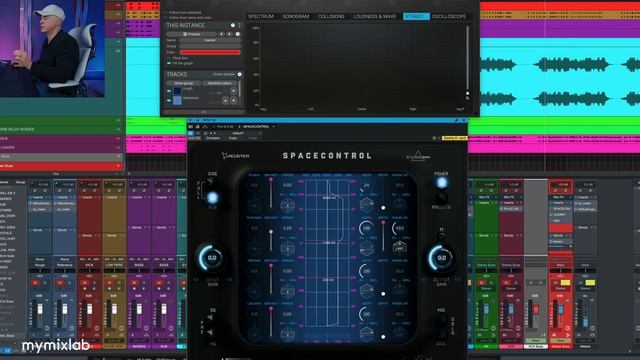
Task: Click the lock icon beside stereo graph
Action: [467, 93]
